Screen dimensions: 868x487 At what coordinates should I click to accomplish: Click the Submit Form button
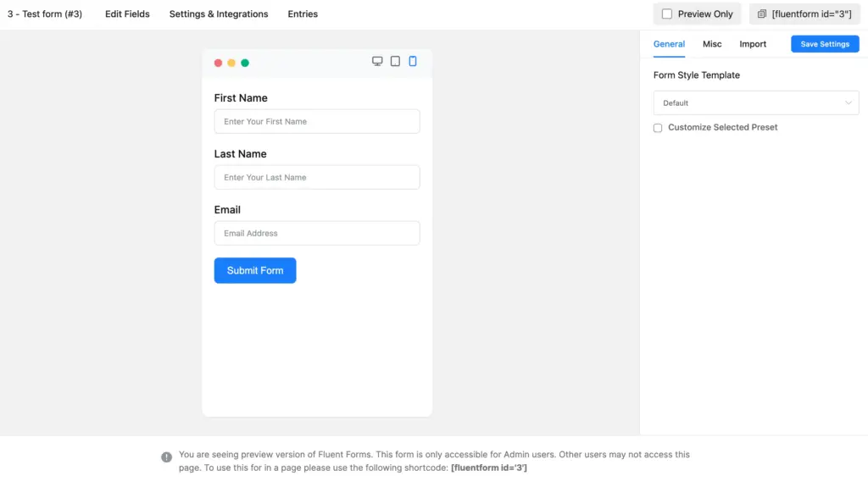[x=255, y=270]
